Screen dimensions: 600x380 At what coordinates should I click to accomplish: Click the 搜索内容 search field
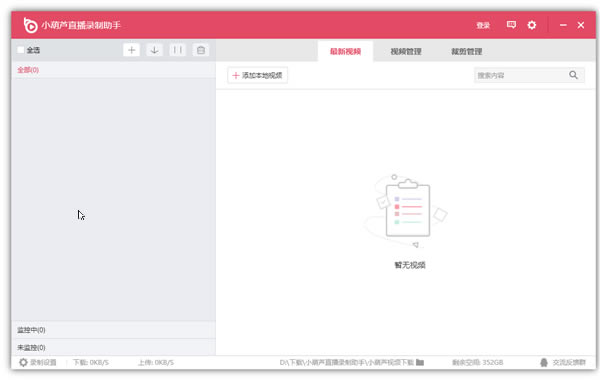(521, 75)
